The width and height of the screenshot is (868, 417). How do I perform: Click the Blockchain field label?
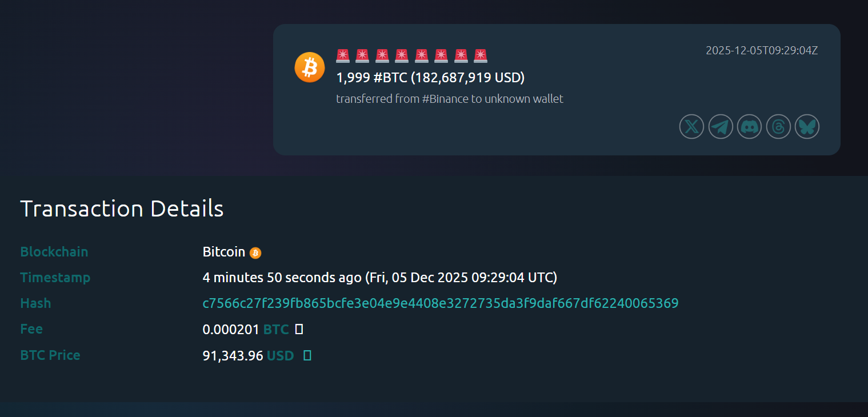[54, 252]
